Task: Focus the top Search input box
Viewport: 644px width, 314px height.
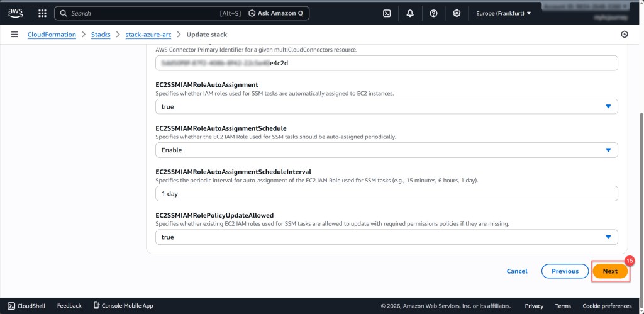Action: pos(145,13)
